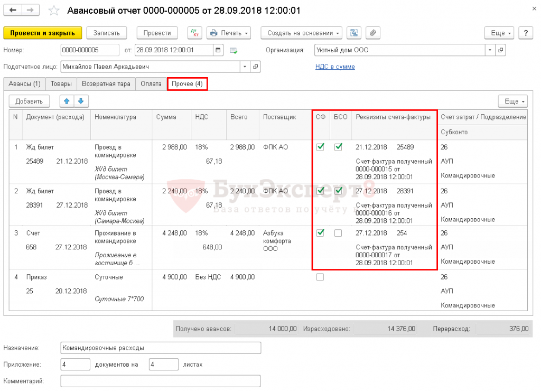Click the Назначение field
Image resolution: width=541 pixels, height=392 pixels.
[161, 348]
